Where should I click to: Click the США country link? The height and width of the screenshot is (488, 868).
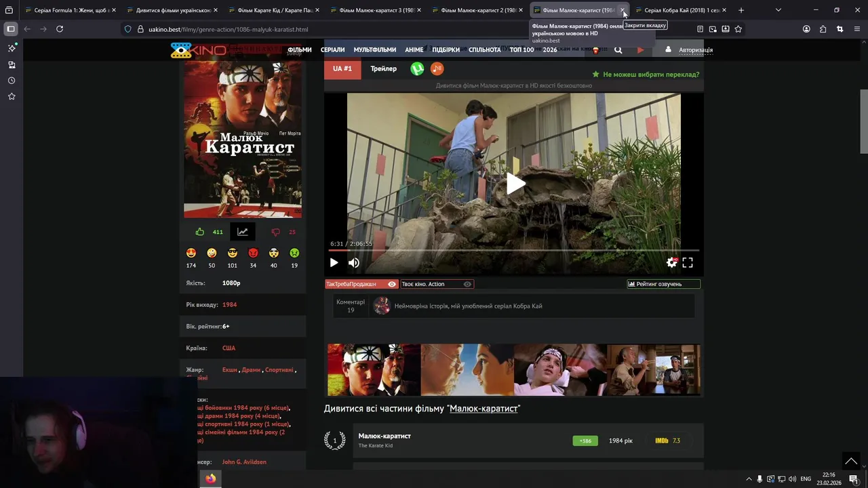coord(229,348)
